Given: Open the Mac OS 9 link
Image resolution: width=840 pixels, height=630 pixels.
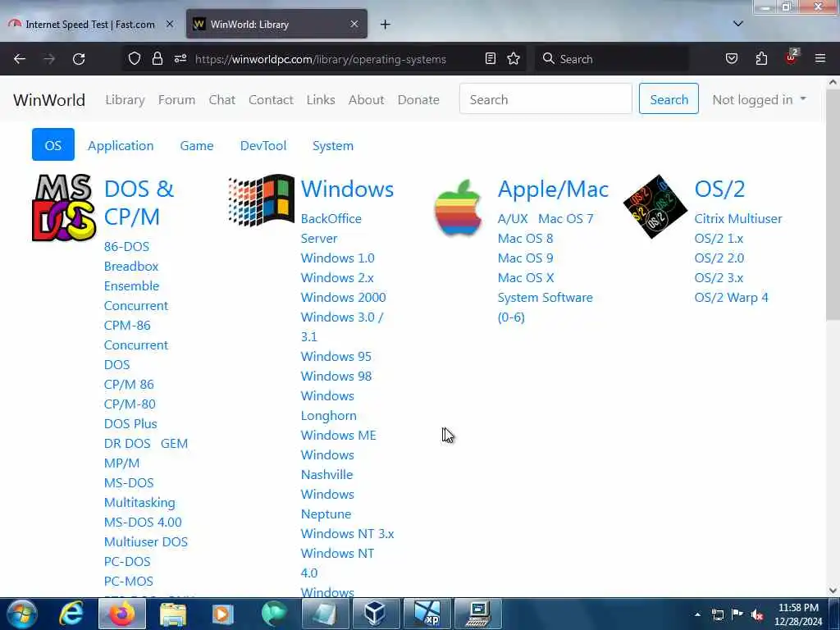Looking at the screenshot, I should (x=525, y=258).
